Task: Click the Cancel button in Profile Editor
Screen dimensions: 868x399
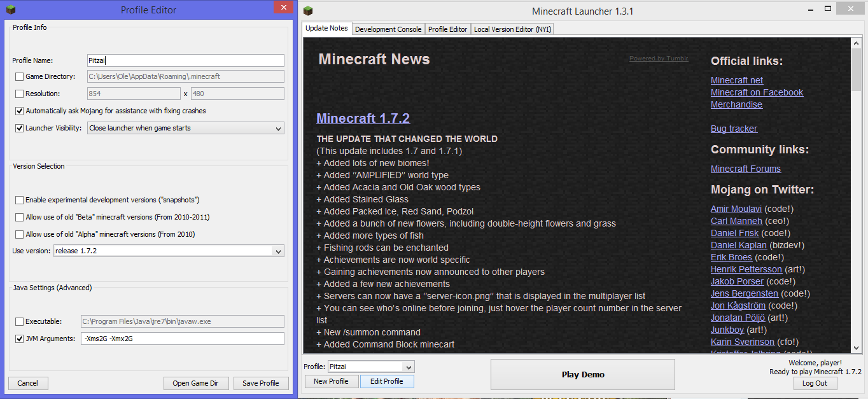Action: pyautogui.click(x=28, y=383)
